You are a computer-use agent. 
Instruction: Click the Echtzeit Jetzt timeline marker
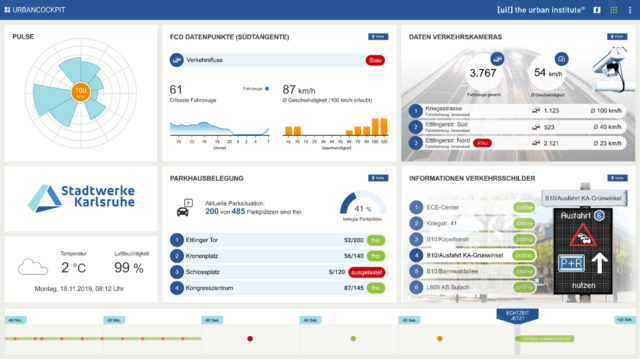(517, 316)
